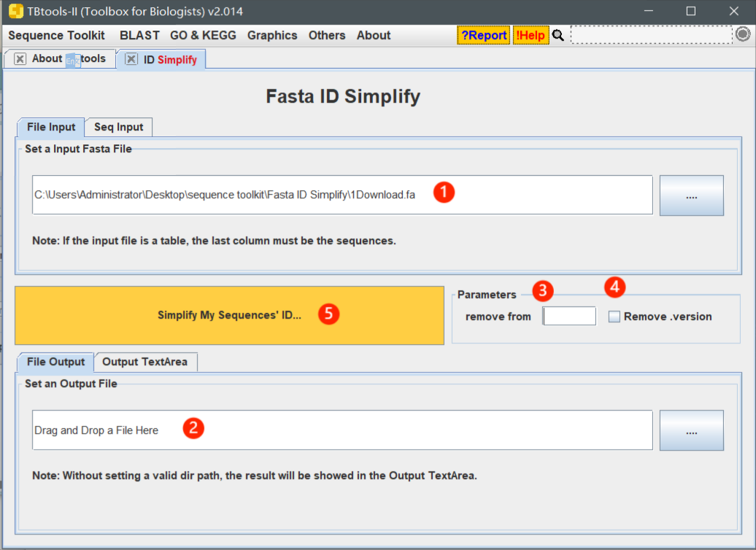Screen dimensions: 756x550
Task: Click the TBtools app icon in title bar
Action: [15, 11]
